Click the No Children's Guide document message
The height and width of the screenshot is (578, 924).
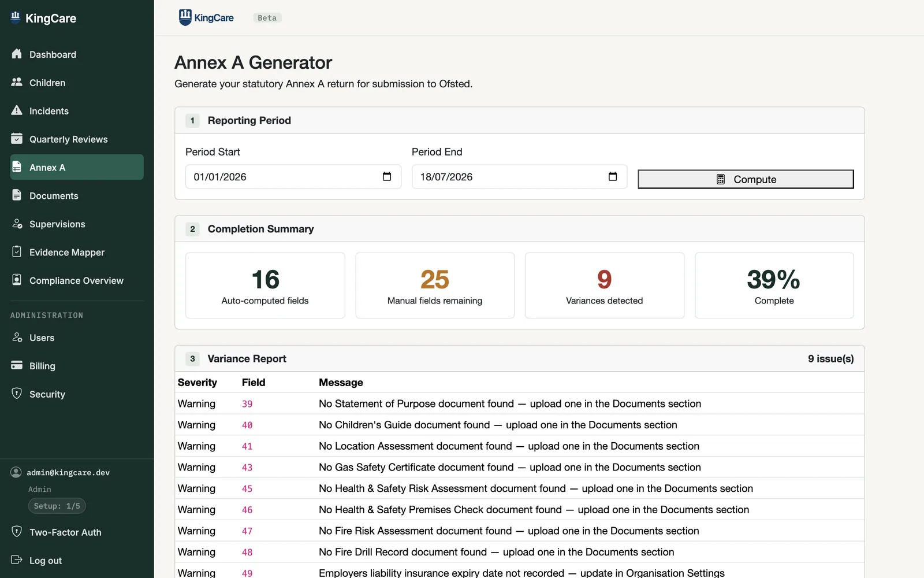coord(498,425)
